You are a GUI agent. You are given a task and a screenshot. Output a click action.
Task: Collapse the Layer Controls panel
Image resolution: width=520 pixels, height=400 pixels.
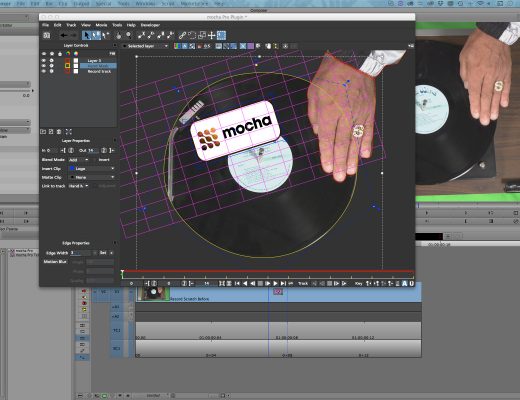pyautogui.click(x=115, y=45)
